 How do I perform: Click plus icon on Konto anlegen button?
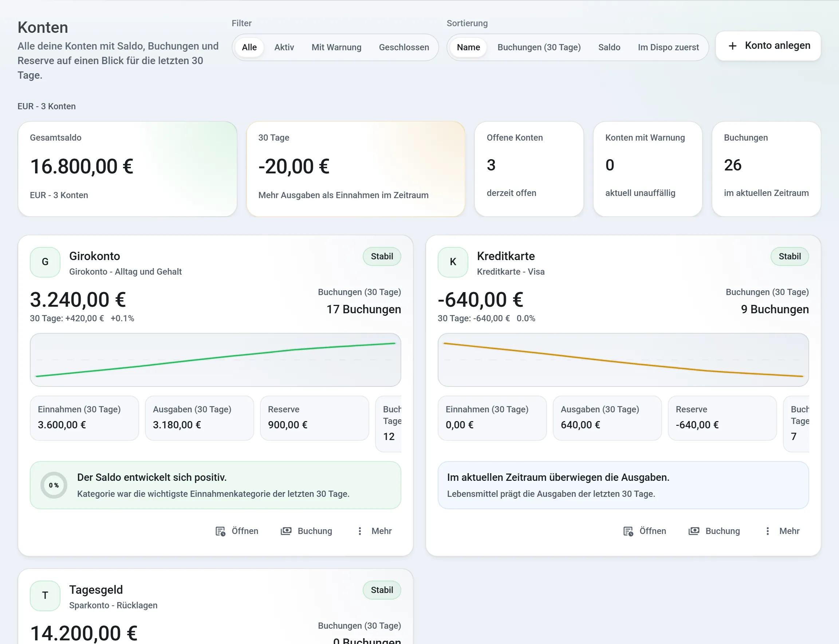(x=732, y=46)
